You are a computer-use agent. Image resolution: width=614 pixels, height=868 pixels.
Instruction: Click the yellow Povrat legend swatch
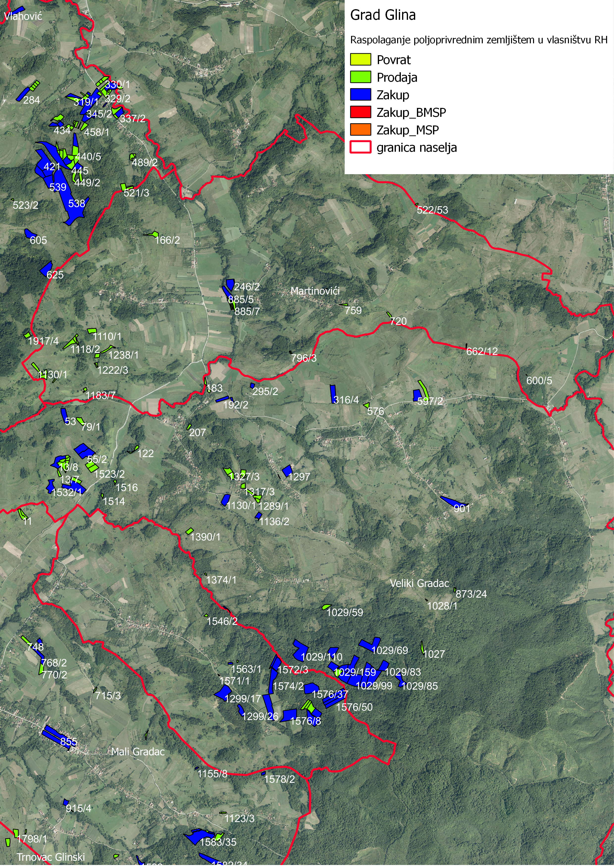click(360, 60)
